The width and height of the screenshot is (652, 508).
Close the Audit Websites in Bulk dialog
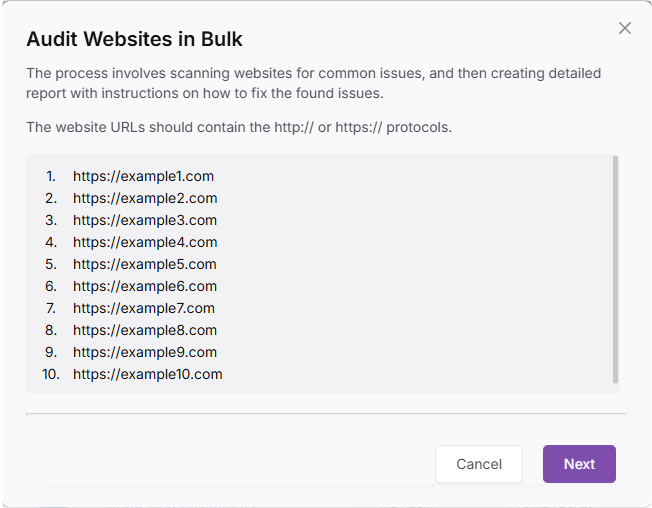(625, 28)
